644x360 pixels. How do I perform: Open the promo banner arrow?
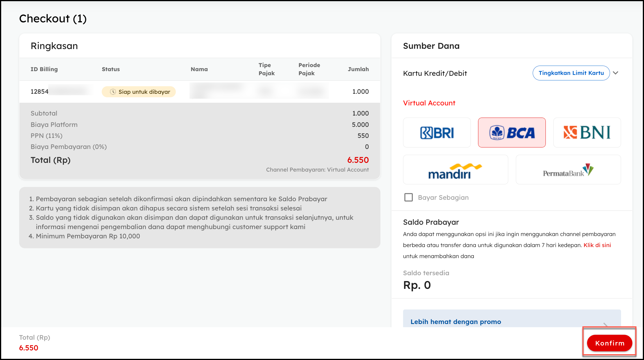pos(605,324)
